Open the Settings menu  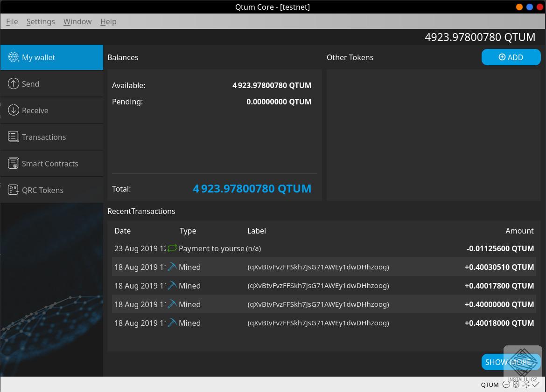41,21
